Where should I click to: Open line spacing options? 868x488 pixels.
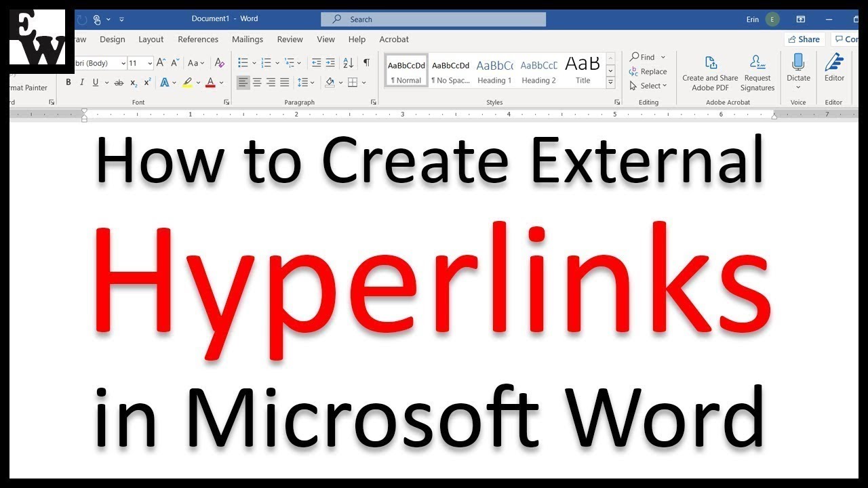[305, 83]
